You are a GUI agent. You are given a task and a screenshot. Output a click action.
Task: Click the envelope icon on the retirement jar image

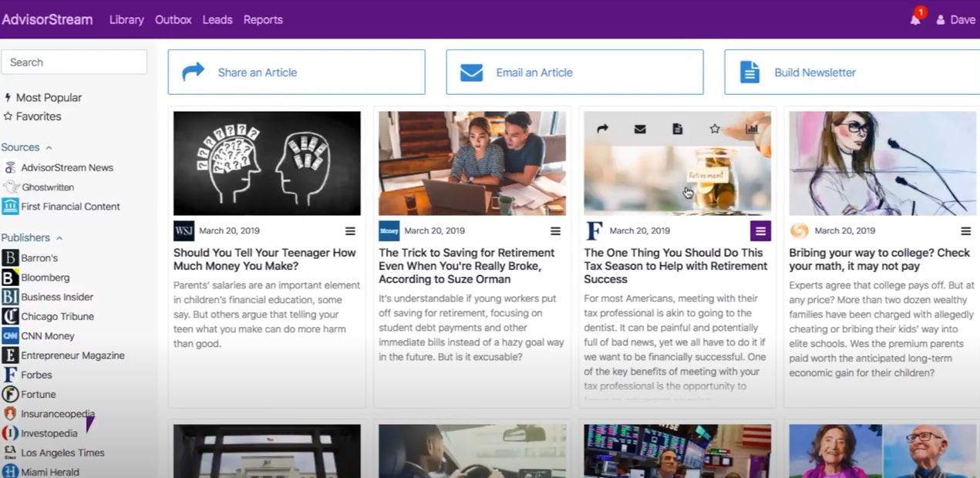(640, 129)
